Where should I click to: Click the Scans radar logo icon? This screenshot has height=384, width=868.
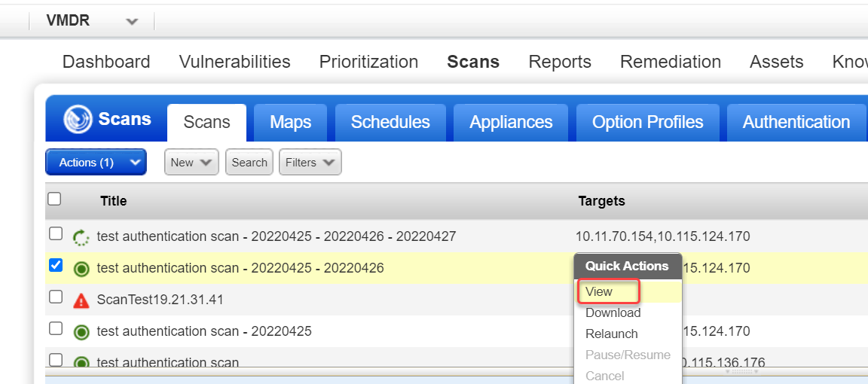78,119
